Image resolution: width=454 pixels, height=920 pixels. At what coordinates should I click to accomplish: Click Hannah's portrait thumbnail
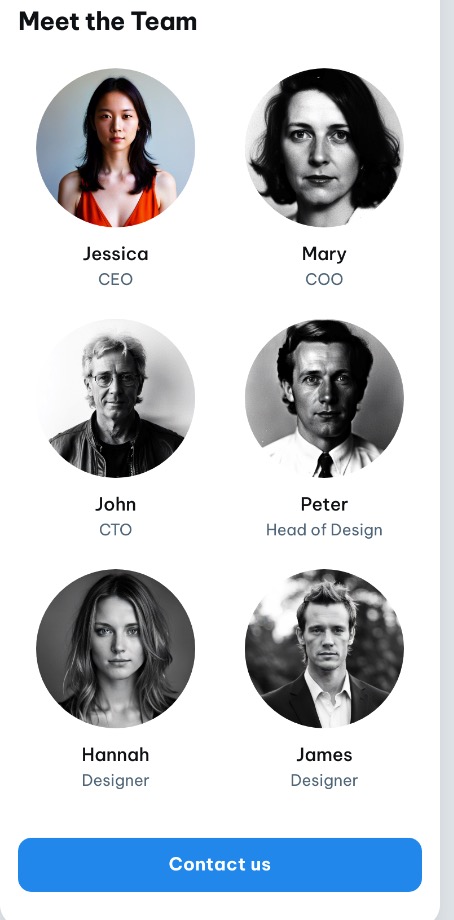tap(116, 648)
